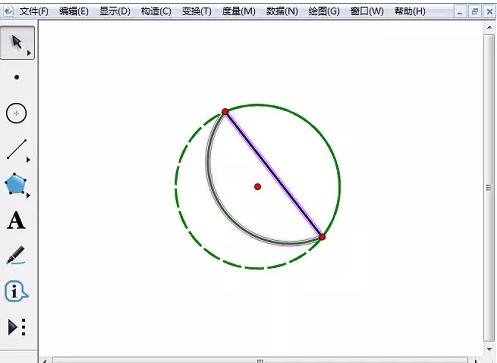
Task: Select the upper red endpoint of diameter
Action: [x=225, y=112]
